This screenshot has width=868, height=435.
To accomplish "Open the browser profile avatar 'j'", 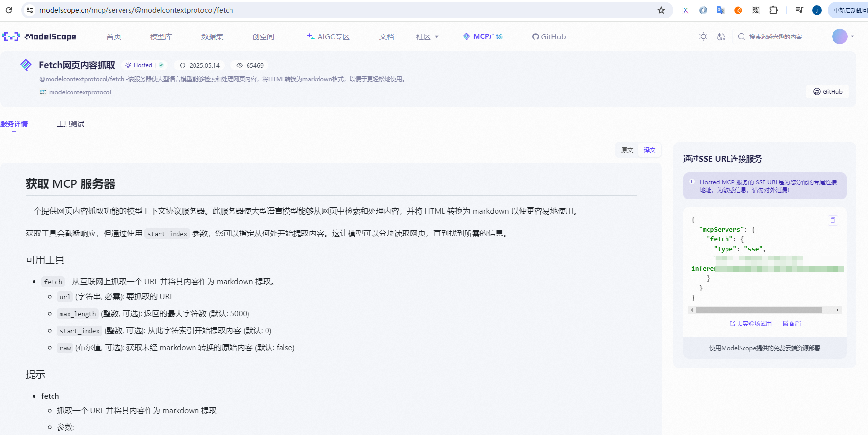I will point(817,10).
